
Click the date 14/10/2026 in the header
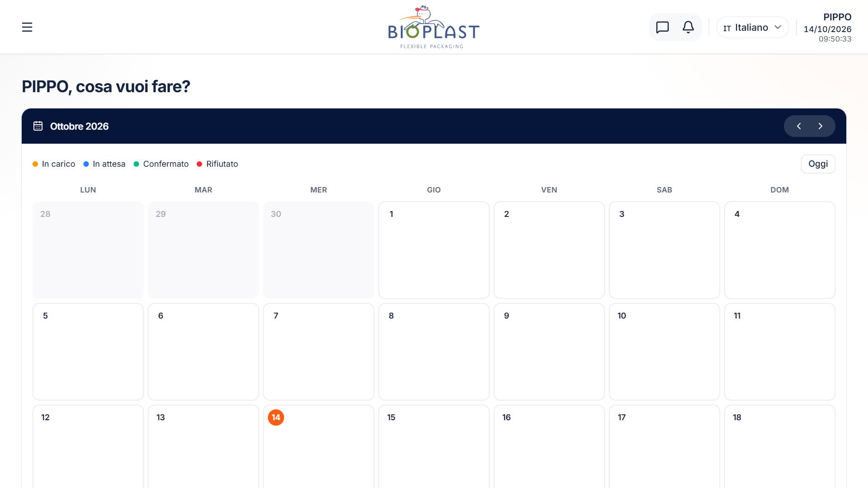pos(827,29)
